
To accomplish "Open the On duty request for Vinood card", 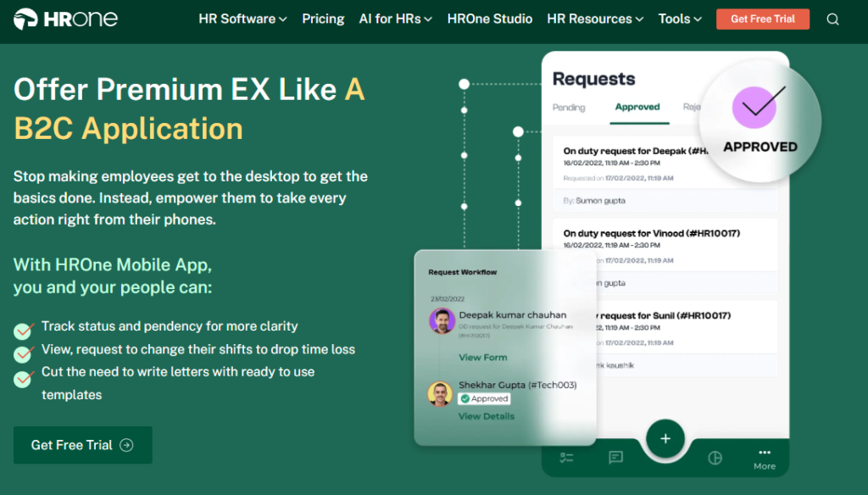I will [665, 256].
